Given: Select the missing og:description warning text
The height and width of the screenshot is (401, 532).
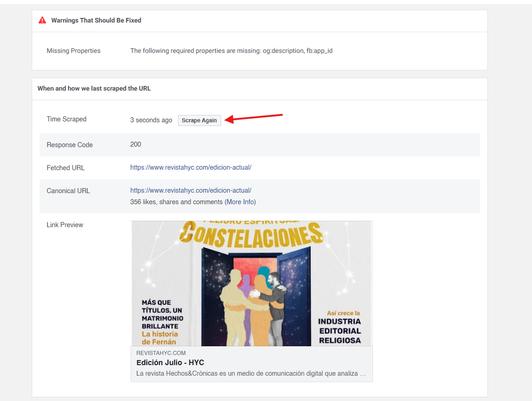Looking at the screenshot, I should click(x=231, y=51).
